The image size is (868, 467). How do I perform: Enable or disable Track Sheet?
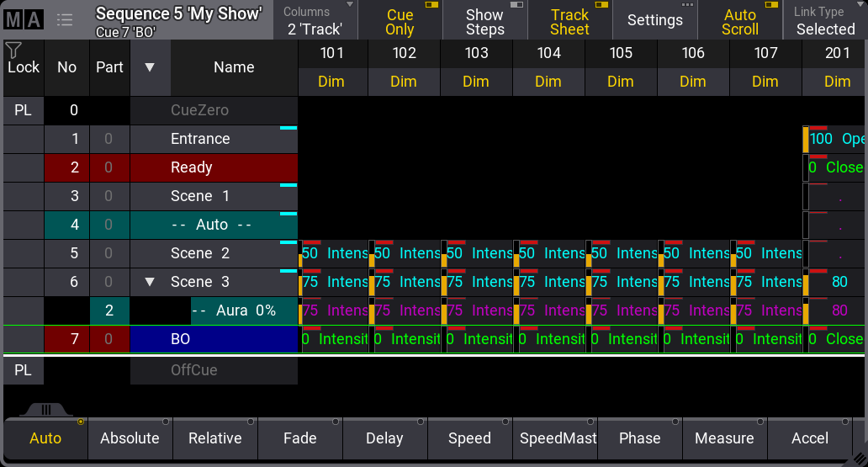click(x=569, y=21)
